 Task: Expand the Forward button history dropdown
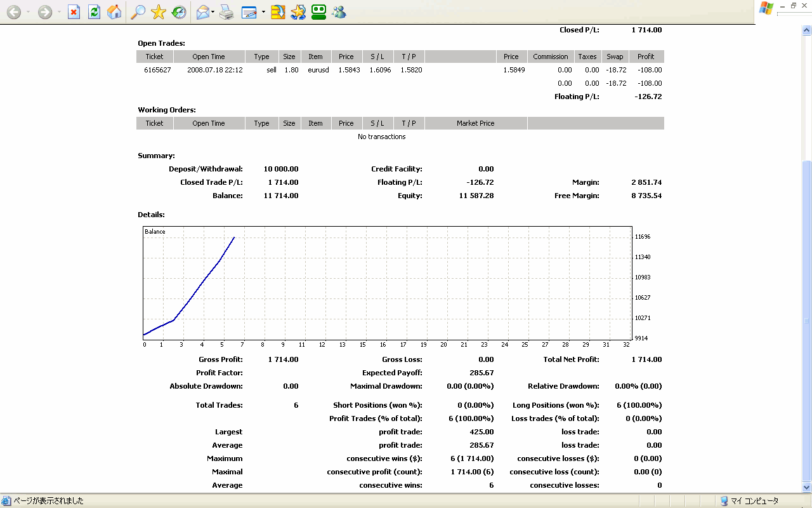click(59, 12)
